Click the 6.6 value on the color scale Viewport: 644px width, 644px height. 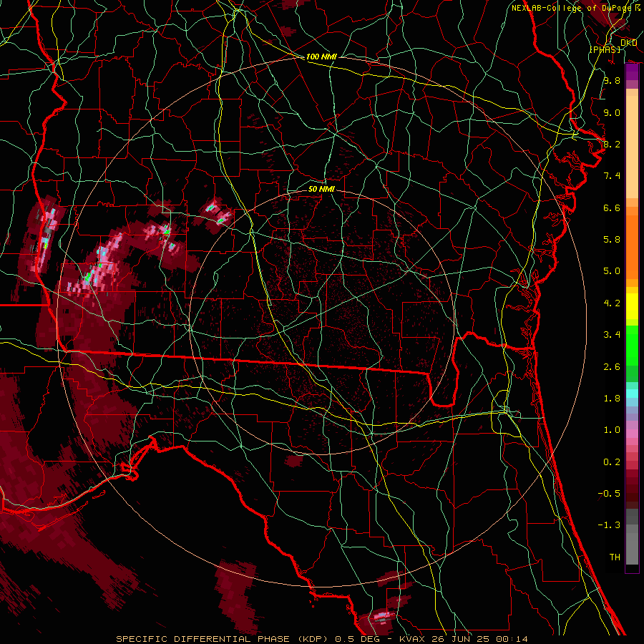click(x=612, y=208)
